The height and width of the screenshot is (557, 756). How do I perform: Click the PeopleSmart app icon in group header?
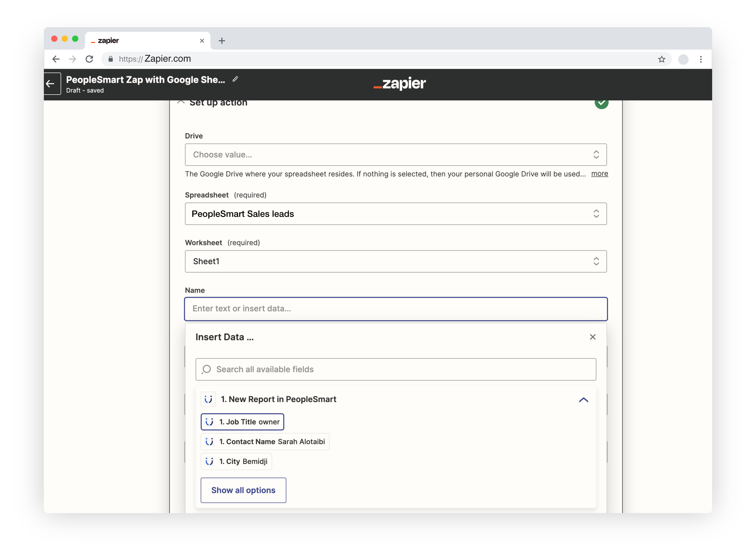[208, 399]
